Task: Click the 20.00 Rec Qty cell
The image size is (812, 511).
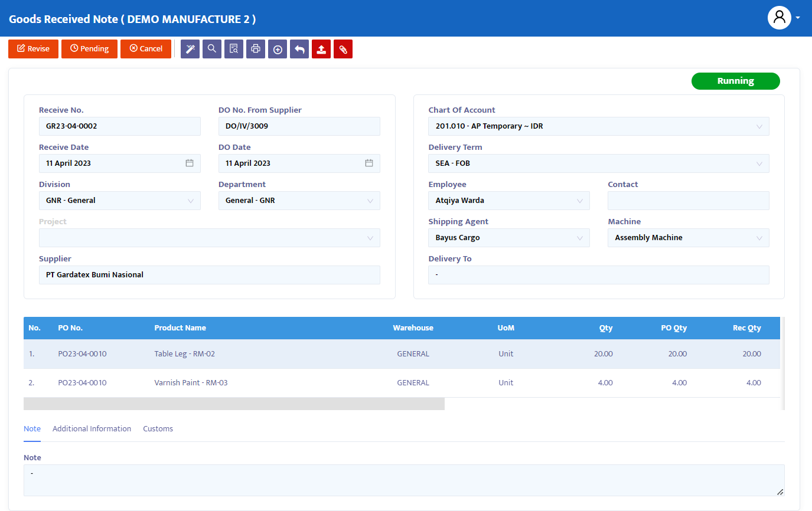Action: (752, 354)
